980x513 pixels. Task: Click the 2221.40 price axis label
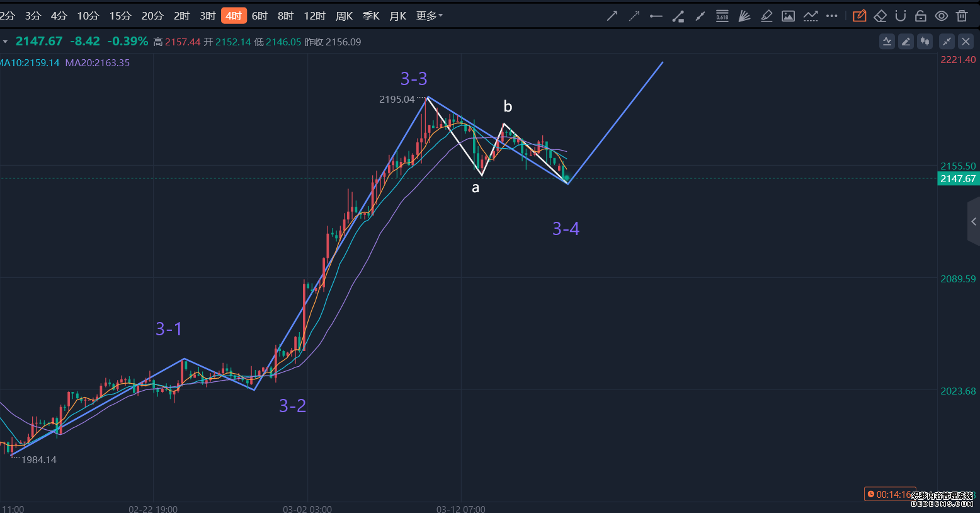click(958, 60)
